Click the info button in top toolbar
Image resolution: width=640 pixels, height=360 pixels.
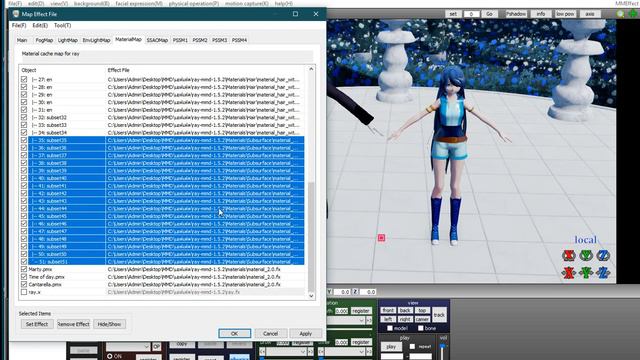(x=541, y=14)
